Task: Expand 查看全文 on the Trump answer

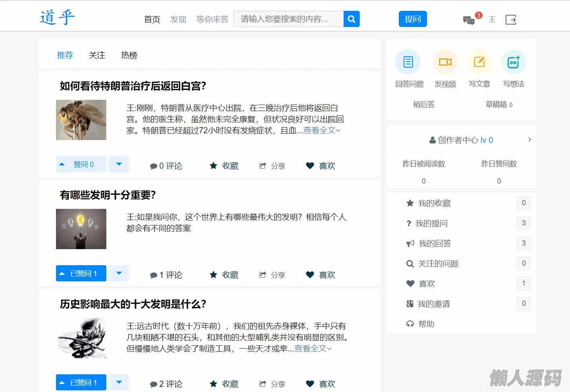Action: tap(321, 130)
